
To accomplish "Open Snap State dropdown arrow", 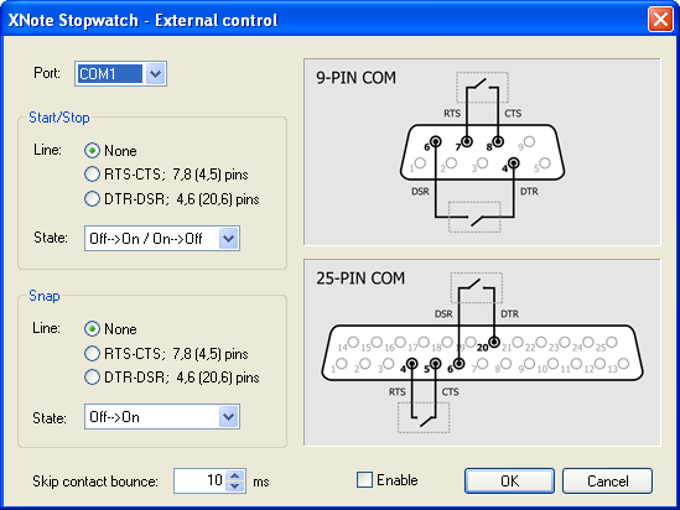I will pyautogui.click(x=229, y=417).
